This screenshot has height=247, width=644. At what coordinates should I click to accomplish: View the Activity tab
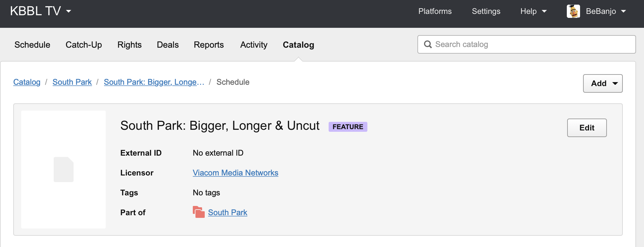click(254, 45)
